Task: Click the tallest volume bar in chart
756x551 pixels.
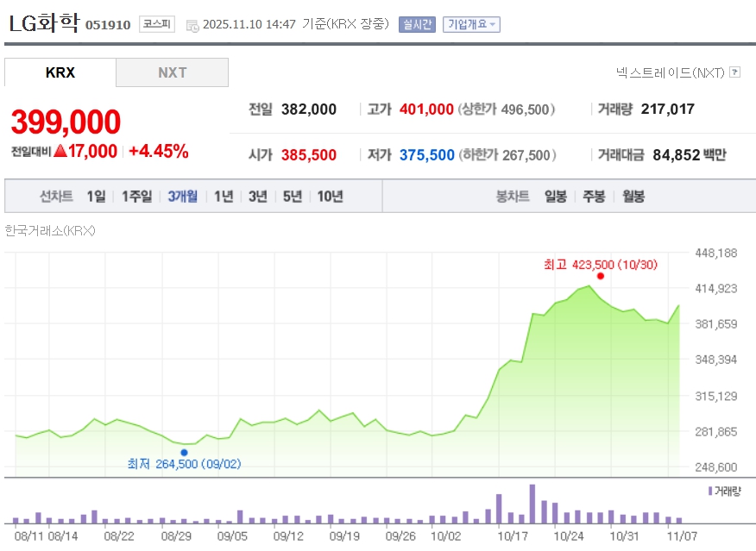Action: [532, 504]
